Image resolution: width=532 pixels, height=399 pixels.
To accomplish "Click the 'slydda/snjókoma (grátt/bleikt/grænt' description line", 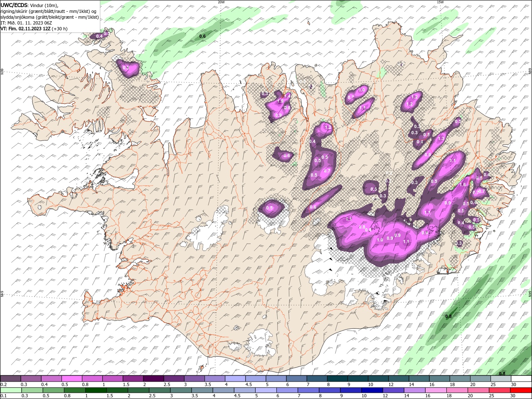I will coord(50,17).
